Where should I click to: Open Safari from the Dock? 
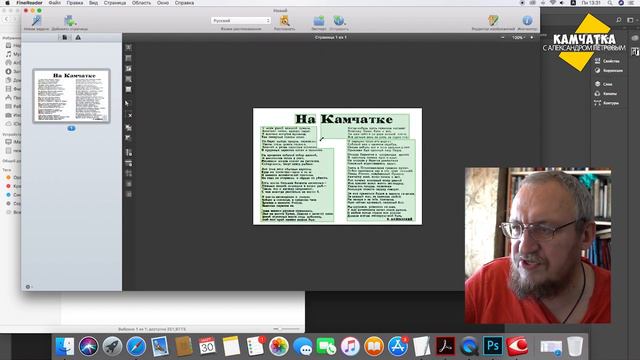(x=136, y=347)
